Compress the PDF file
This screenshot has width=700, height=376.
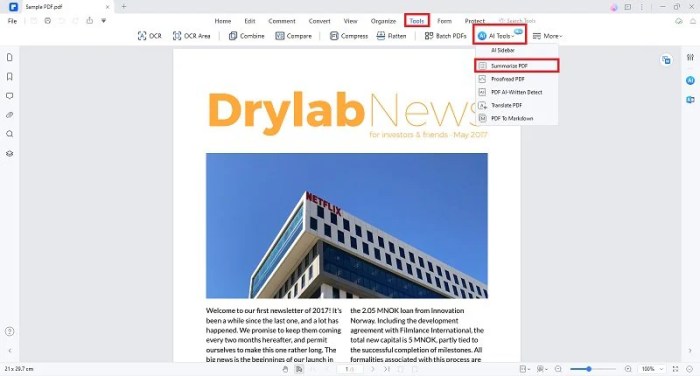[x=349, y=36]
